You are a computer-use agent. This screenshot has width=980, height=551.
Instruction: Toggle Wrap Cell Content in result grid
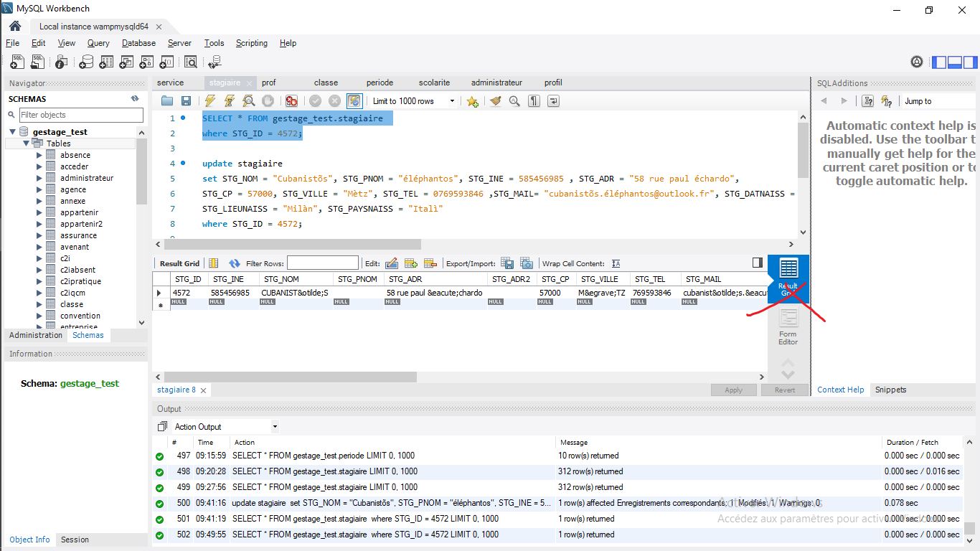pyautogui.click(x=616, y=263)
